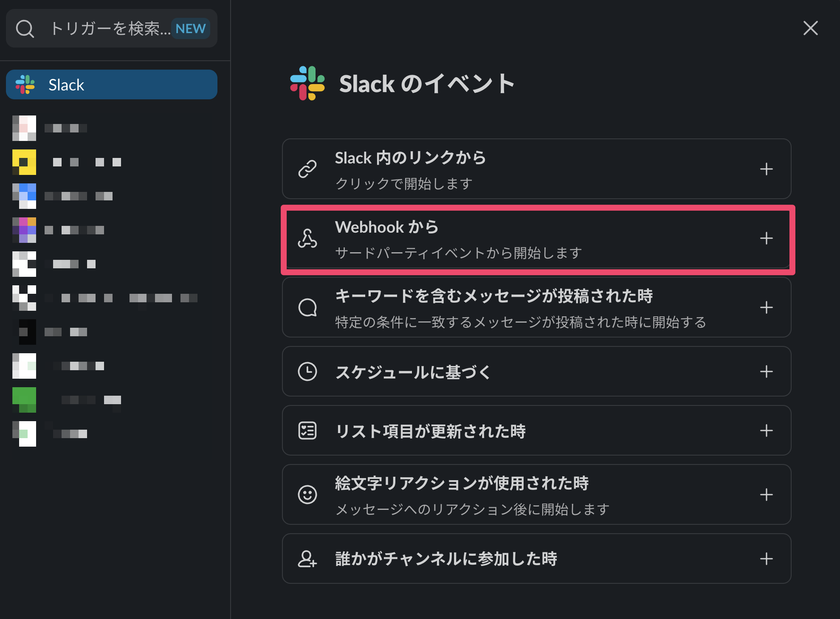
Task: Click the list item update icon
Action: [x=307, y=430]
